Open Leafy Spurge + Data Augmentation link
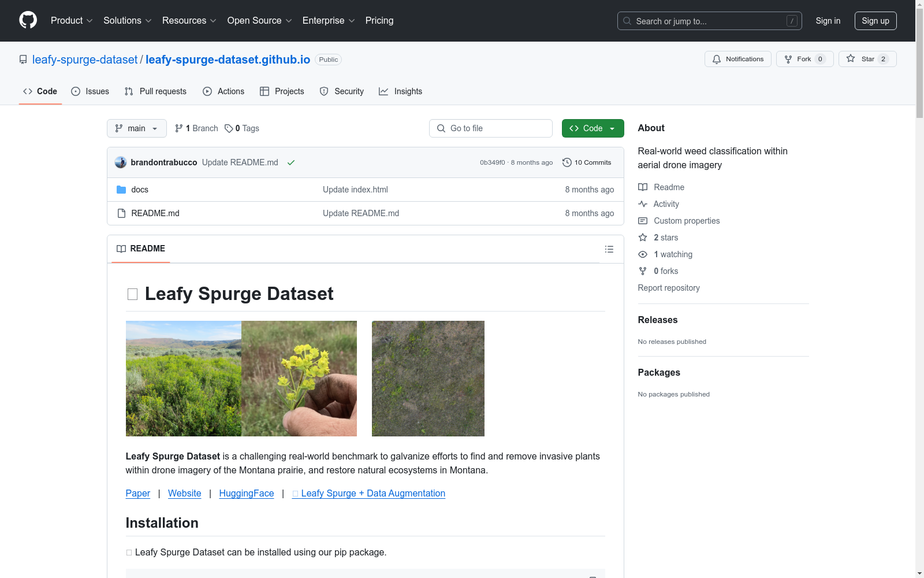924x578 pixels. click(369, 493)
